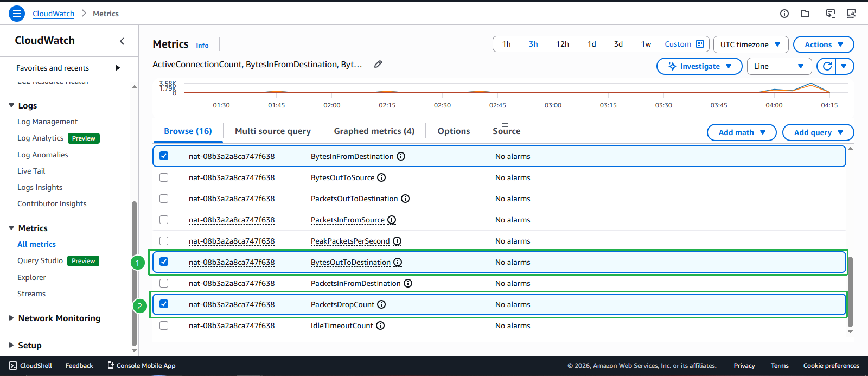The image size is (868, 376).
Task: Edit the graph title with the pencil icon
Action: click(378, 64)
